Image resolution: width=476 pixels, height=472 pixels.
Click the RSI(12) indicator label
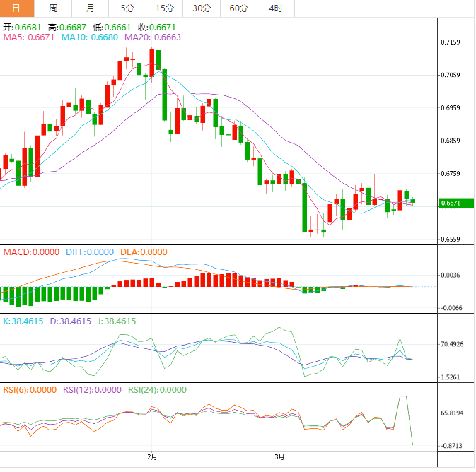(93, 390)
